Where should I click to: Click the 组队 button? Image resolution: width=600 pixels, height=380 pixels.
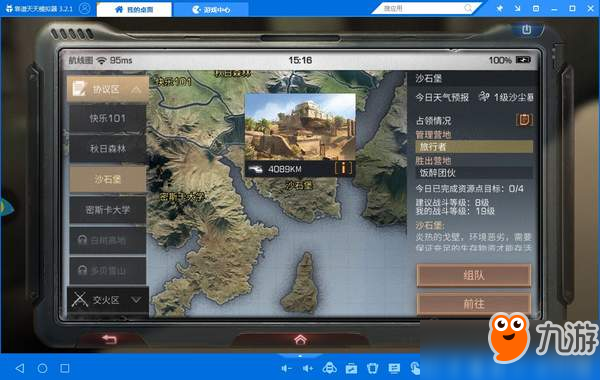point(474,275)
